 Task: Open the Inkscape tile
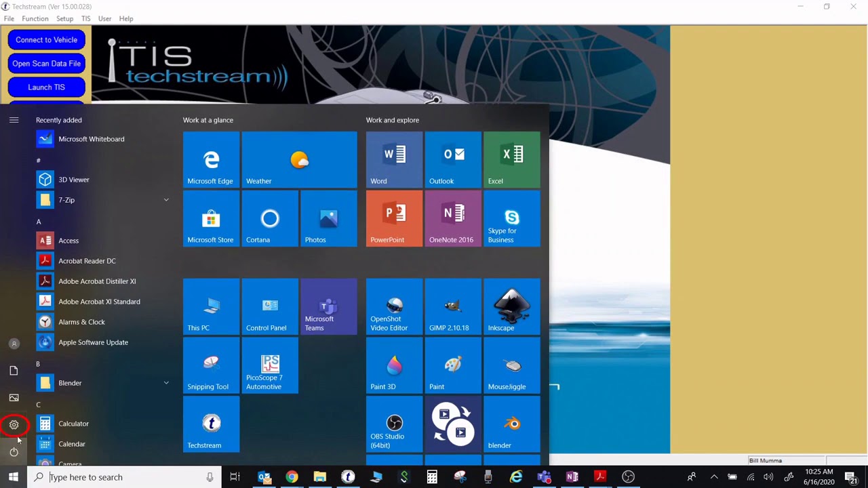point(512,306)
